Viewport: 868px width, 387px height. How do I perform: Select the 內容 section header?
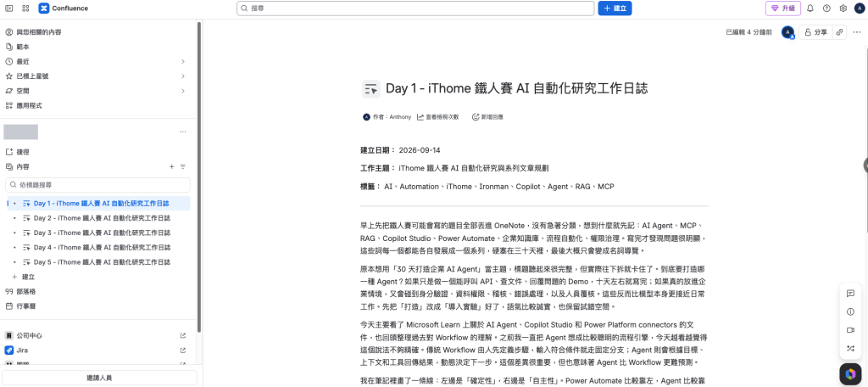tap(23, 166)
